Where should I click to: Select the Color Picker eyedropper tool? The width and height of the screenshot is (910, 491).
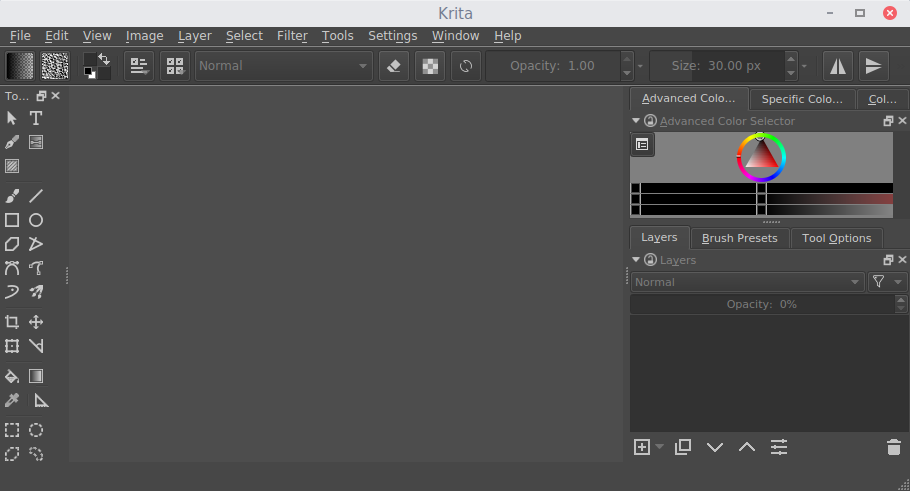pyautogui.click(x=12, y=400)
